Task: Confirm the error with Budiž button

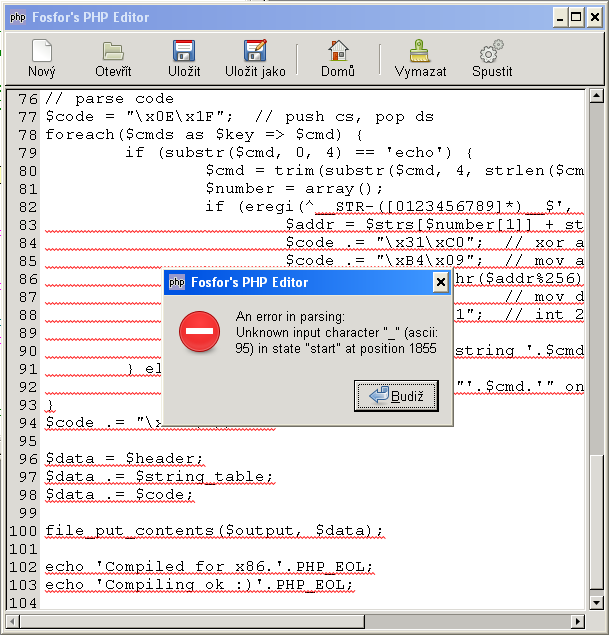Action: (396, 396)
